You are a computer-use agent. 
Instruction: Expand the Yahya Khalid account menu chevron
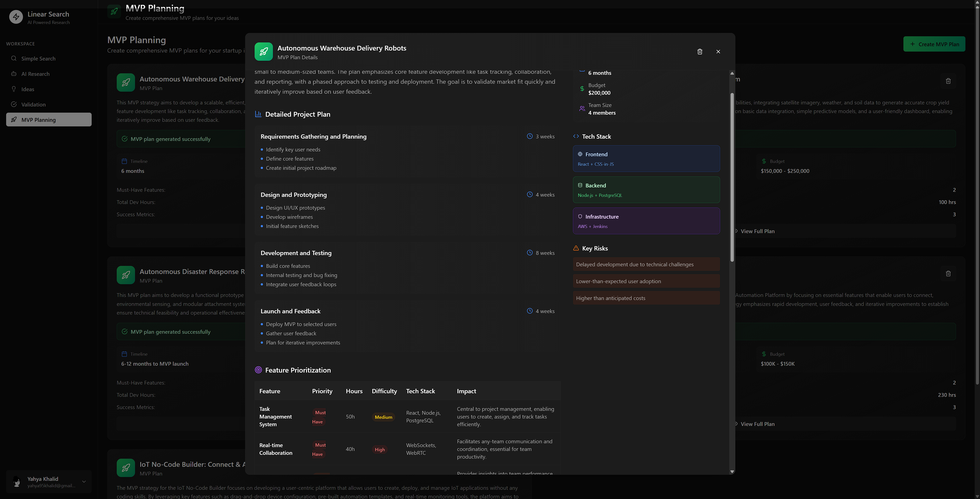tap(84, 481)
